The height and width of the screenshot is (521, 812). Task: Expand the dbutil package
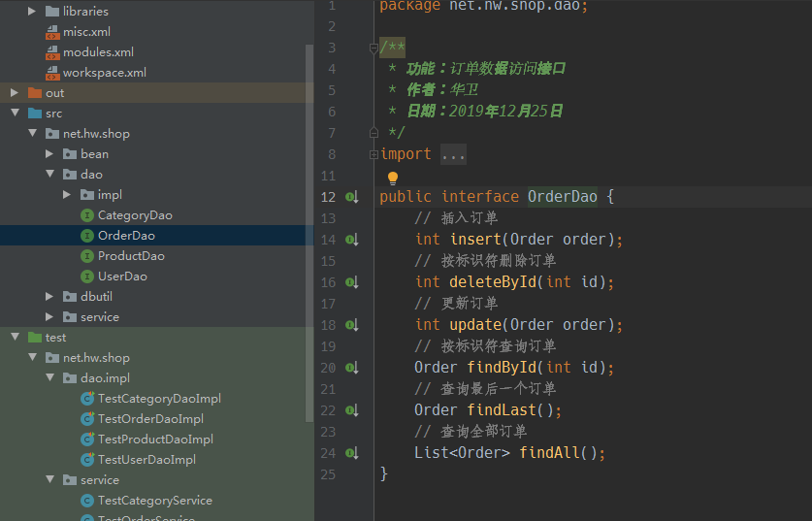tap(49, 296)
